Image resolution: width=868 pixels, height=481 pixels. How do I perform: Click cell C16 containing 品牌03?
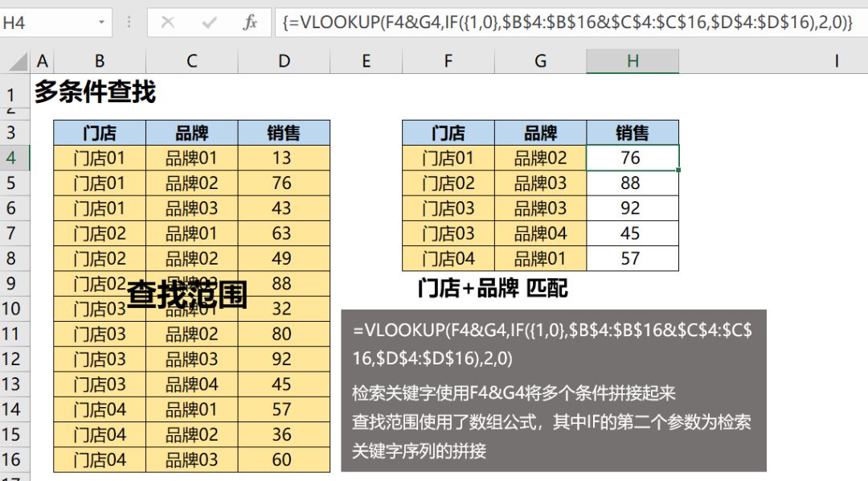pyautogui.click(x=191, y=459)
